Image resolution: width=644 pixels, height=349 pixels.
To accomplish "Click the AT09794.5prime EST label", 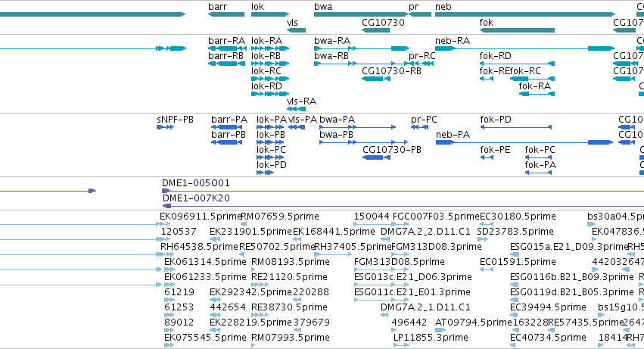I will tap(474, 323).
